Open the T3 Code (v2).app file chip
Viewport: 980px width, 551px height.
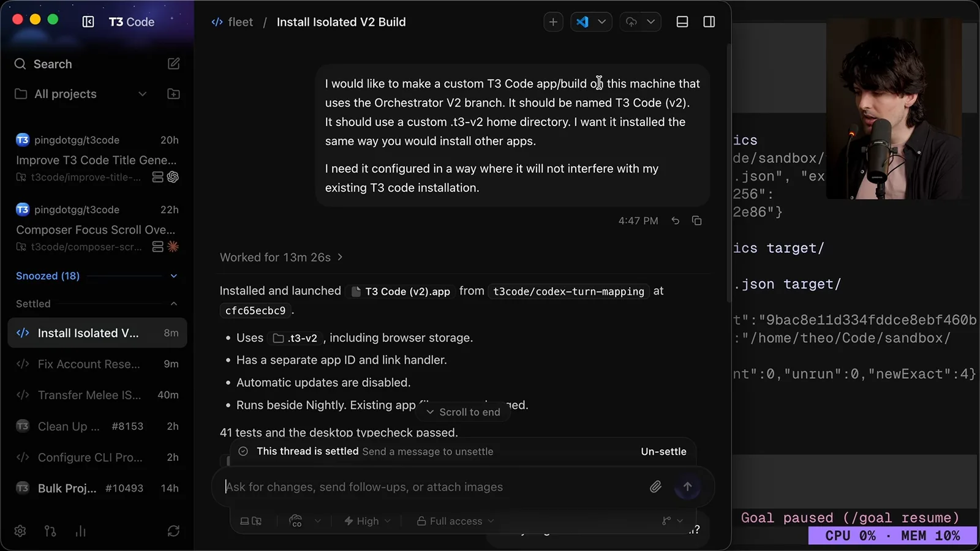[x=401, y=291]
